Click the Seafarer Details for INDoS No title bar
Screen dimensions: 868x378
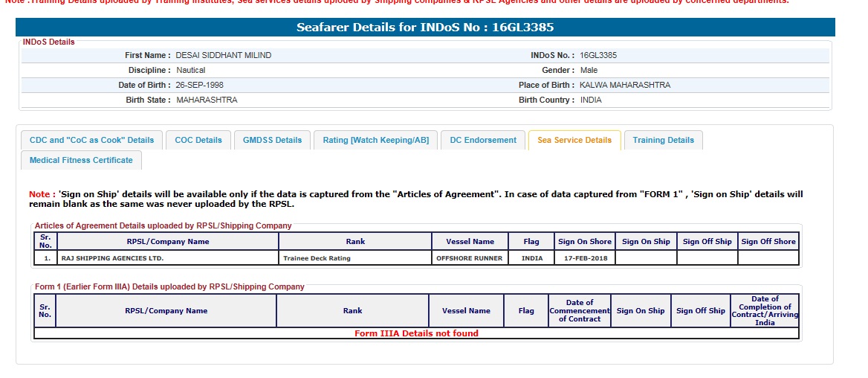tap(425, 28)
